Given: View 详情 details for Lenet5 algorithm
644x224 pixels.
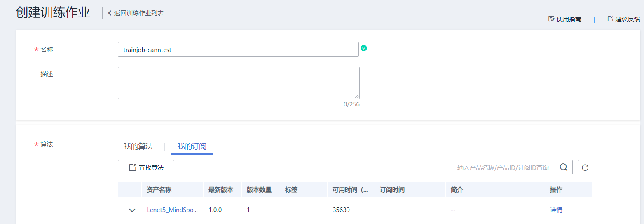Looking at the screenshot, I should click(x=556, y=210).
